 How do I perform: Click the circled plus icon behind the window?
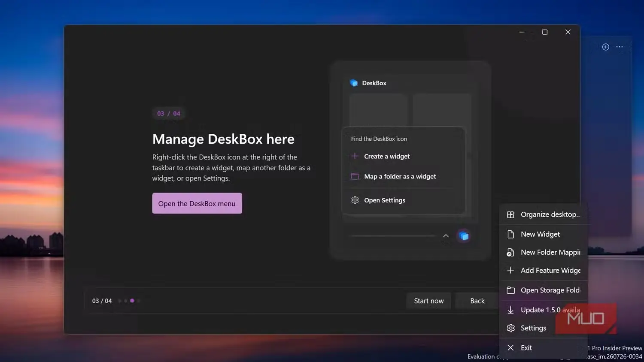click(605, 47)
